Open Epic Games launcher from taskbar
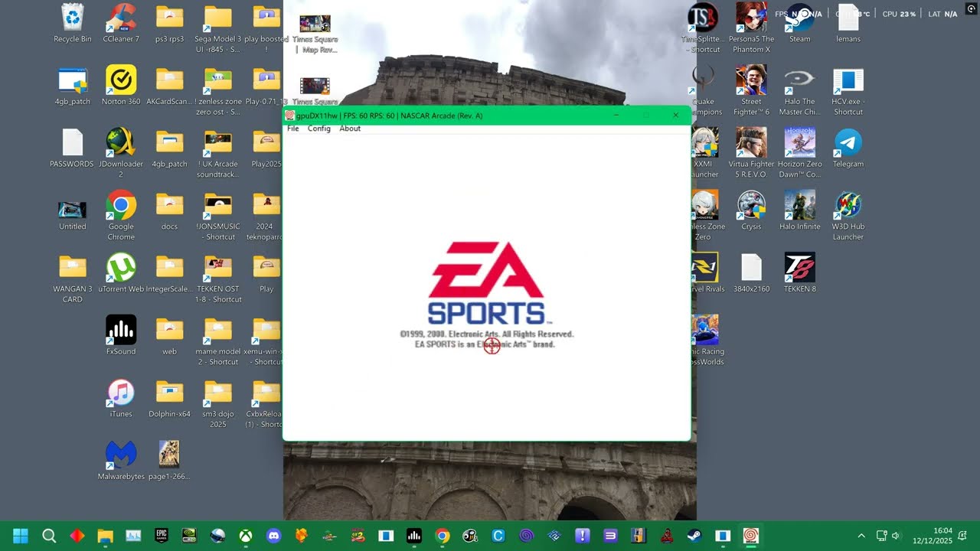This screenshot has width=980, height=551. pos(162,536)
